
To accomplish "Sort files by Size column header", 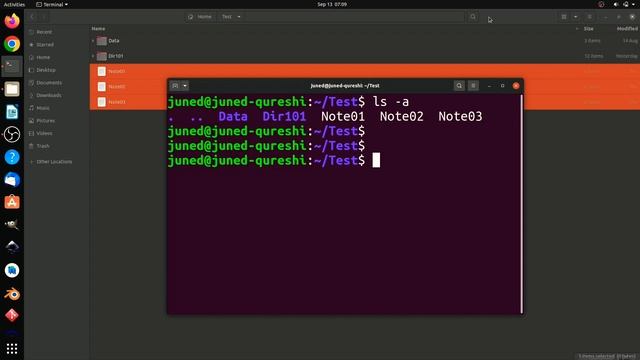I will (x=588, y=29).
